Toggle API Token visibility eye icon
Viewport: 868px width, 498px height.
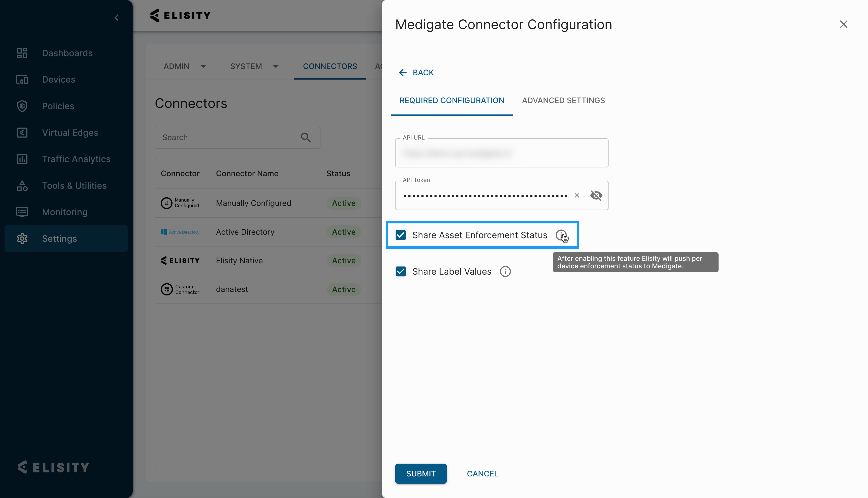click(596, 195)
